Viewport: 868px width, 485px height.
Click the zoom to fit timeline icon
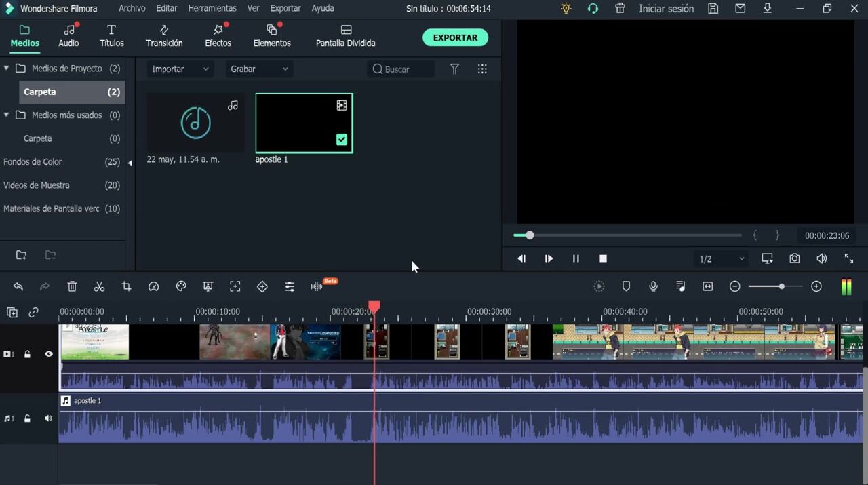point(708,286)
